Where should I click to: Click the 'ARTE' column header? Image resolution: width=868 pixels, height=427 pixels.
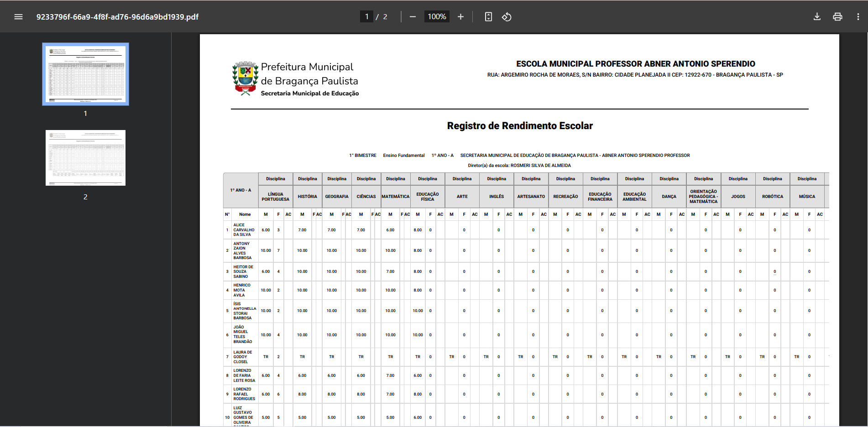pyautogui.click(x=462, y=197)
